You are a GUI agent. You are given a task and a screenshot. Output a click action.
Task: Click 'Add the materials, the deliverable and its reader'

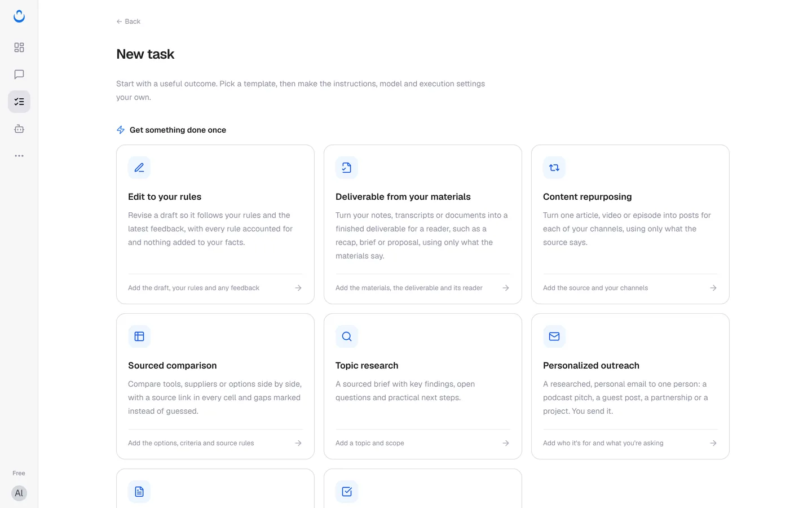pyautogui.click(x=409, y=288)
